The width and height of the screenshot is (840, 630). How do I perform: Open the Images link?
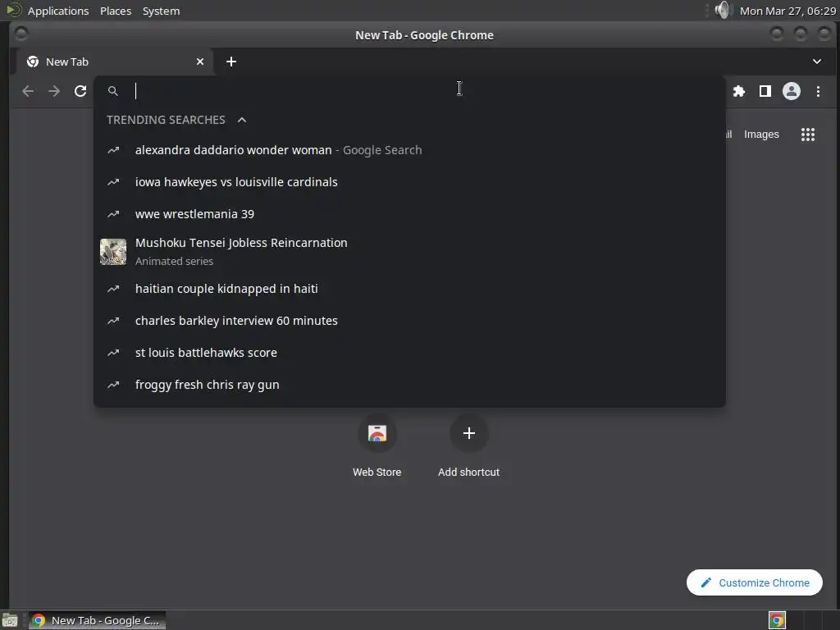point(761,135)
